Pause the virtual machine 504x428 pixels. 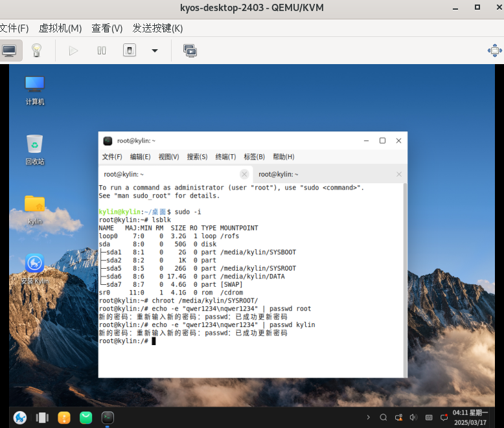click(102, 51)
